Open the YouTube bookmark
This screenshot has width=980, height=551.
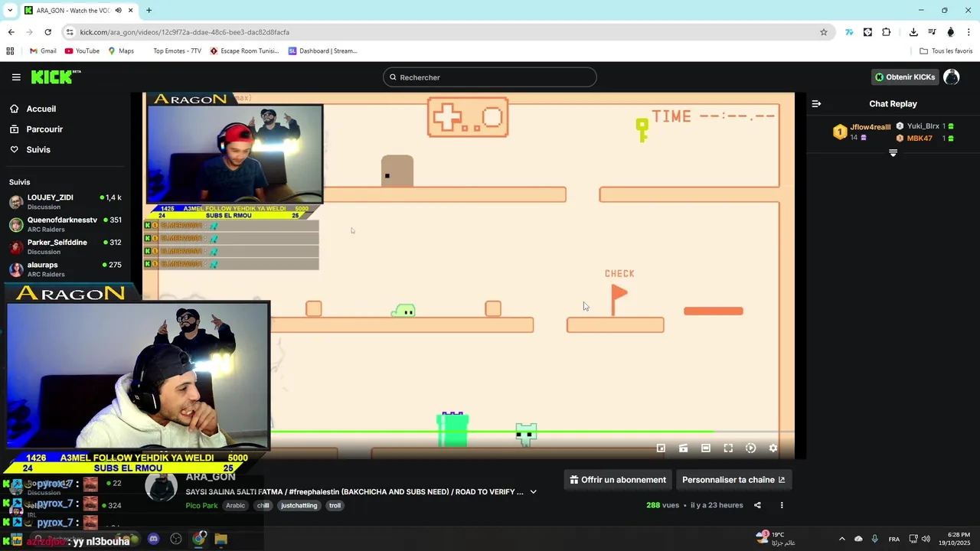click(x=82, y=51)
